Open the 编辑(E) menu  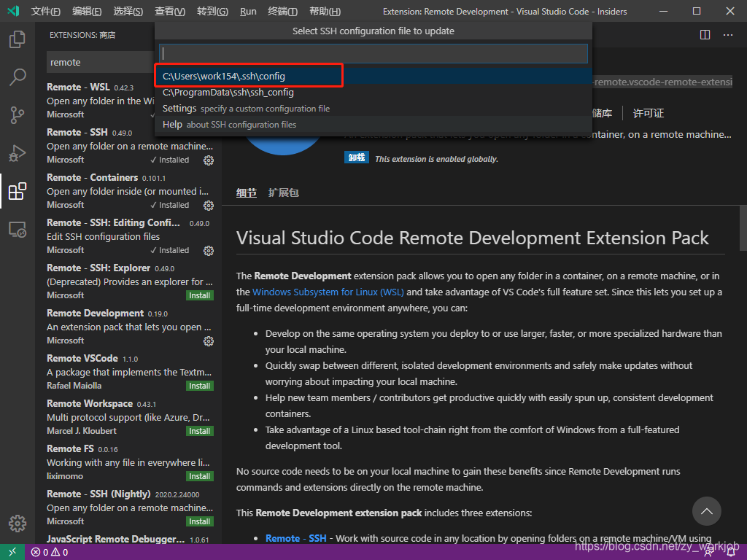[x=87, y=12]
